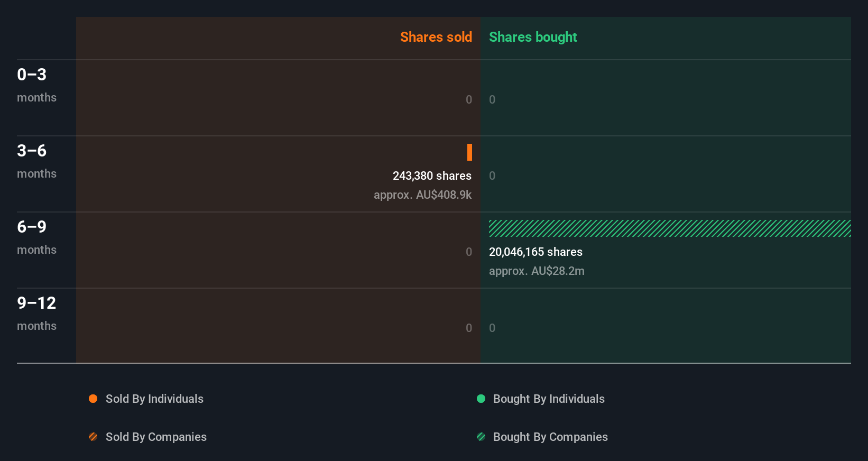868x461 pixels.
Task: Toggle the Bought By Individuals legend label
Action: [x=549, y=399]
